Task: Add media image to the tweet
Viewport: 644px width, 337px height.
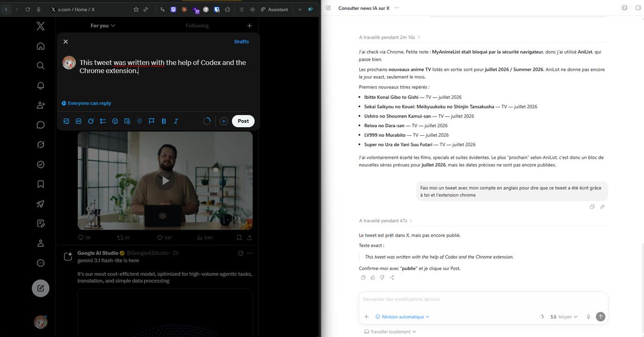Action: point(67,121)
